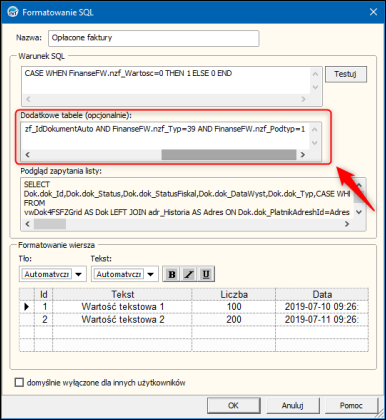The height and width of the screenshot is (420, 386).
Task: Click date cell 2019-07-10 09:26
Action: 322,307
